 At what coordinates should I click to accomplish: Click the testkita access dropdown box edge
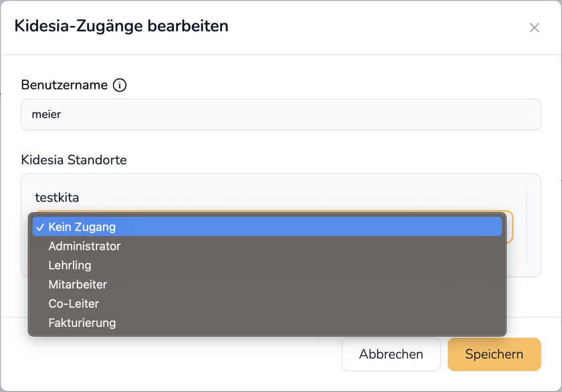pyautogui.click(x=509, y=227)
